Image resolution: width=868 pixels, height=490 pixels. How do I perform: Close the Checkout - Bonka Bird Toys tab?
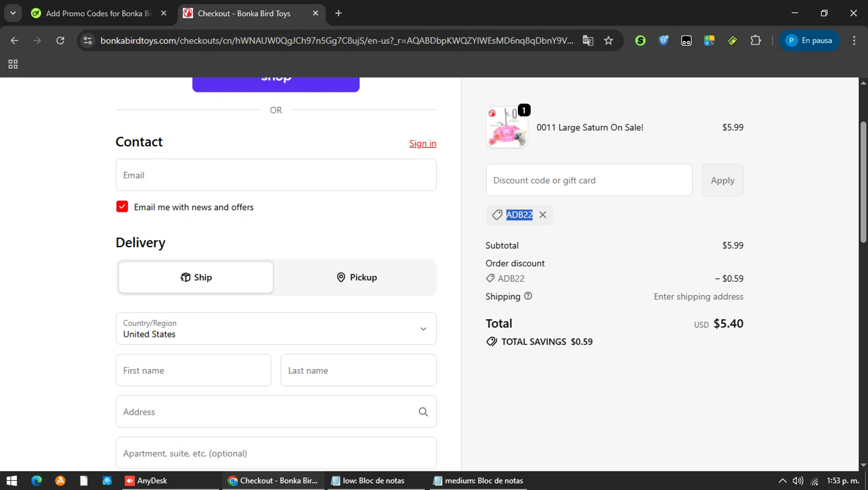315,13
